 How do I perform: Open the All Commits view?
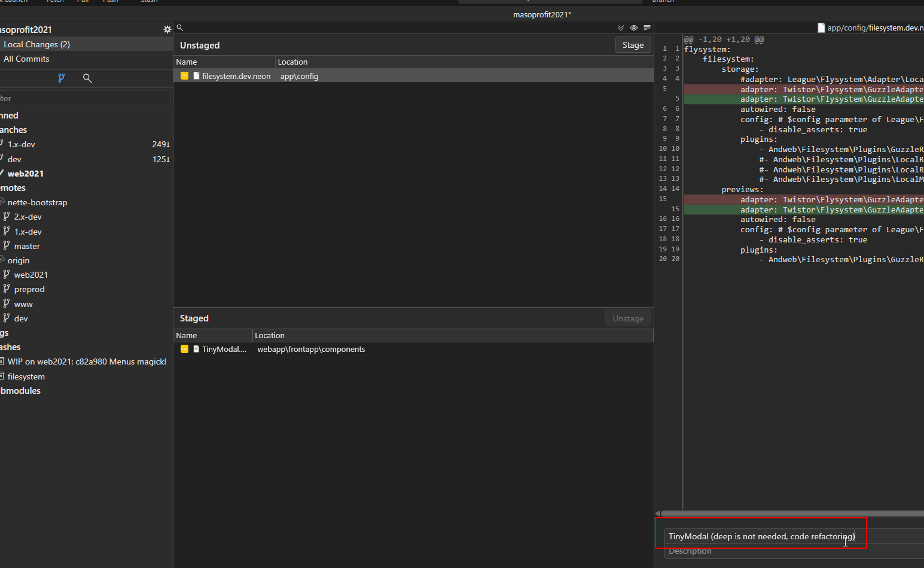[86, 59]
